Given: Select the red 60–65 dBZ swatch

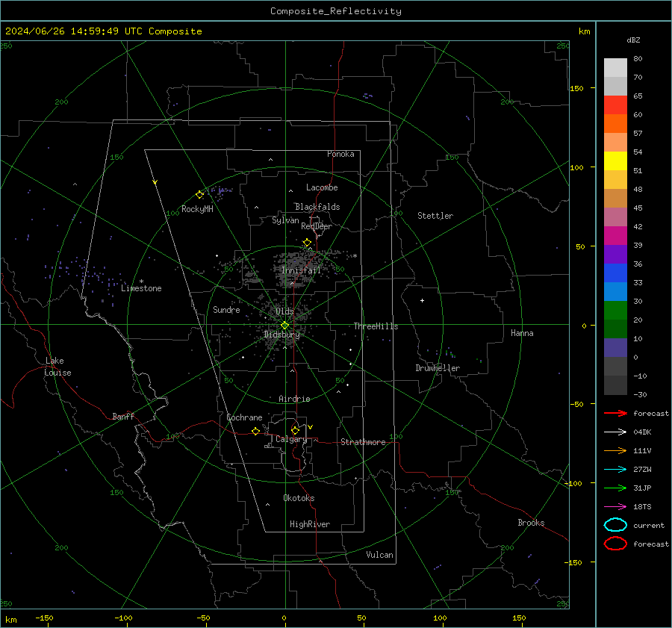Looking at the screenshot, I should [x=615, y=105].
